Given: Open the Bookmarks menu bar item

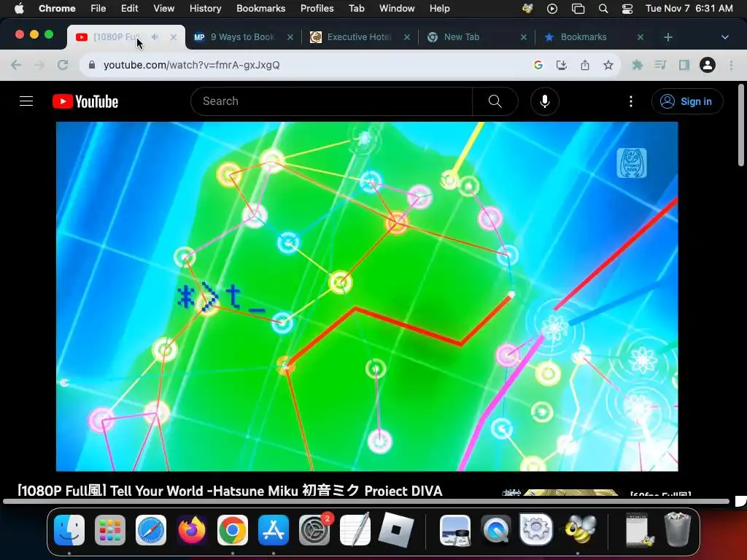Looking at the screenshot, I should coord(260,8).
